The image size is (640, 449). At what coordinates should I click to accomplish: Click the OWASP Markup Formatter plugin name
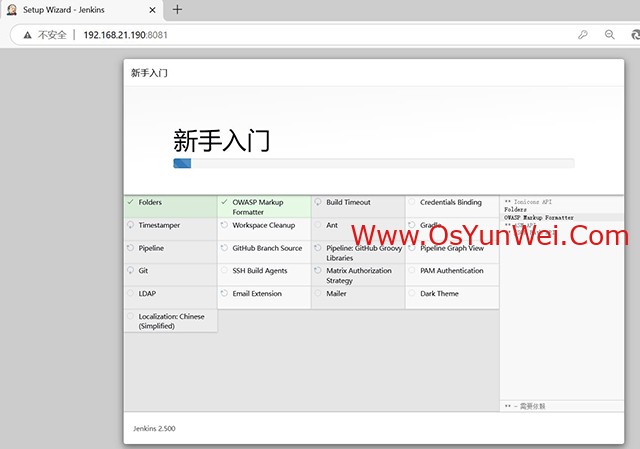tap(258, 207)
